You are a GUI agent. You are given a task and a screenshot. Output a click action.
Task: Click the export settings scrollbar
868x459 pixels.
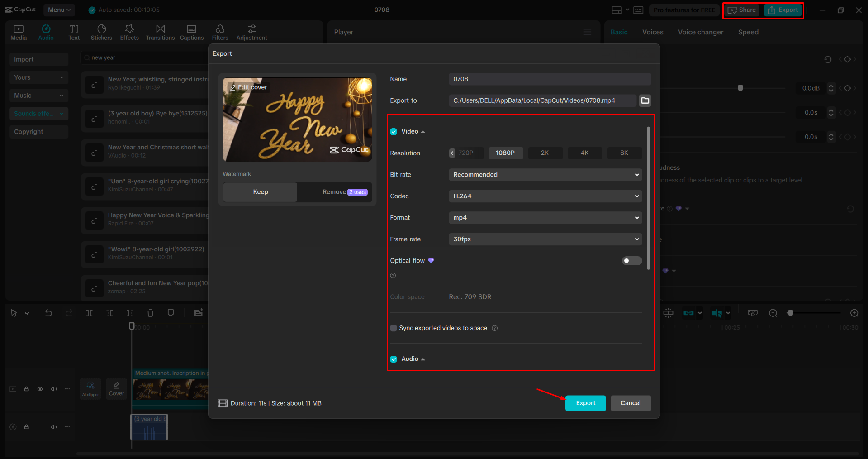point(648,198)
